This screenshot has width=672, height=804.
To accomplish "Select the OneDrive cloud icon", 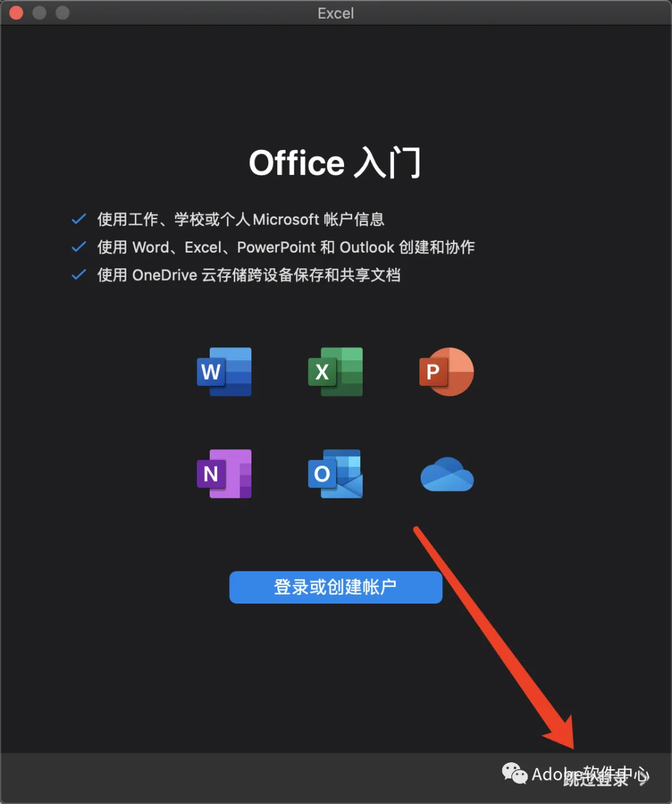I will pyautogui.click(x=447, y=474).
